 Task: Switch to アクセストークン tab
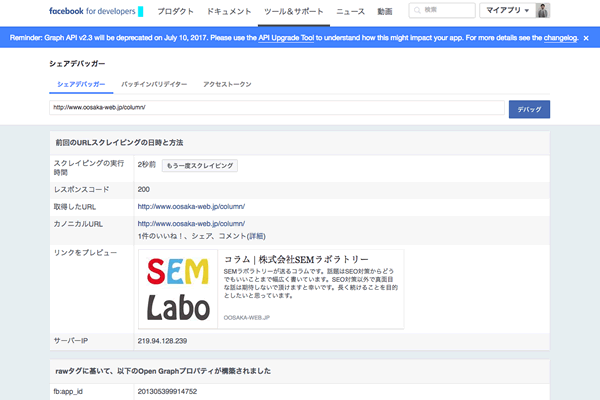click(227, 84)
